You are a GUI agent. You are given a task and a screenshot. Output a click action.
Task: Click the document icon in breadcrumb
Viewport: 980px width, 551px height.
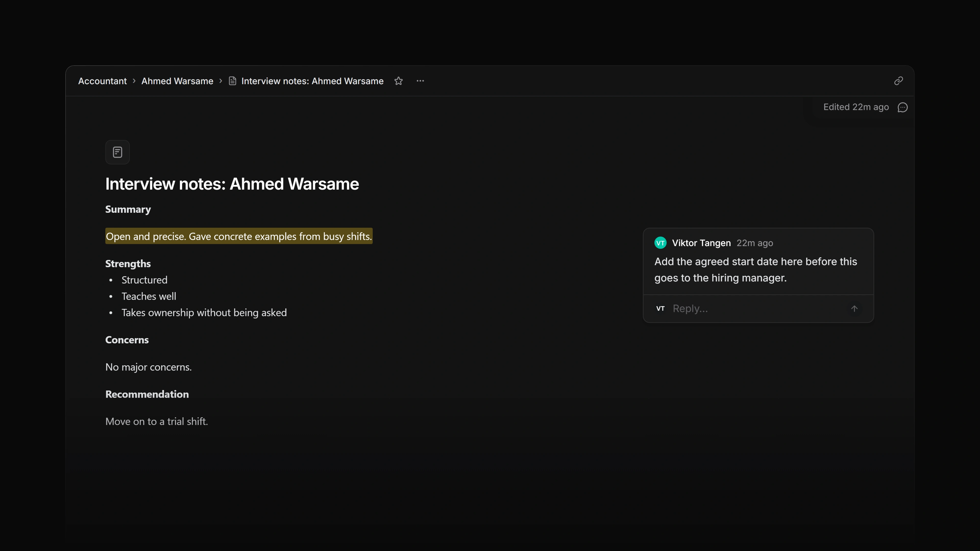coord(232,81)
